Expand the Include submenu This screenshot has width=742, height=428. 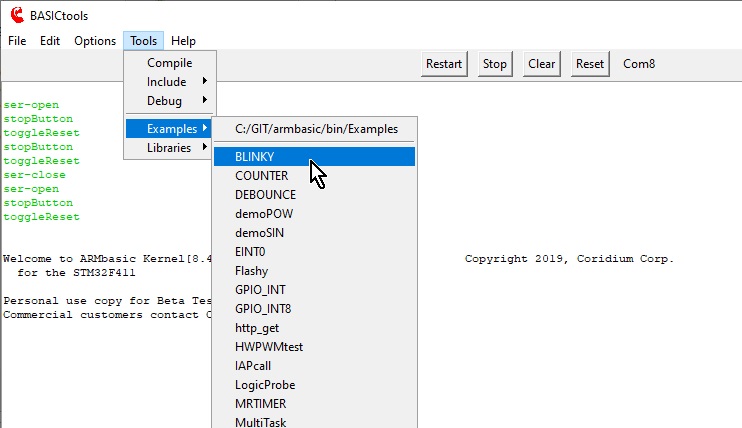[166, 82]
